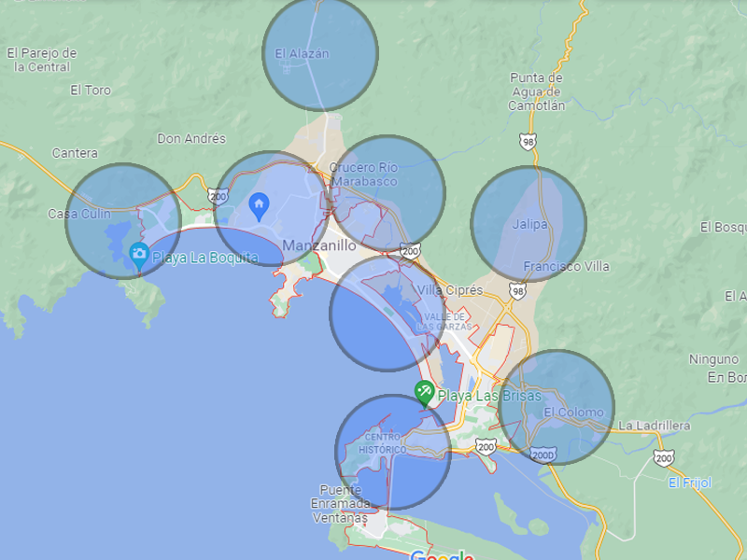Click the Francisco Villa label
This screenshot has width=747, height=560.
tap(567, 266)
